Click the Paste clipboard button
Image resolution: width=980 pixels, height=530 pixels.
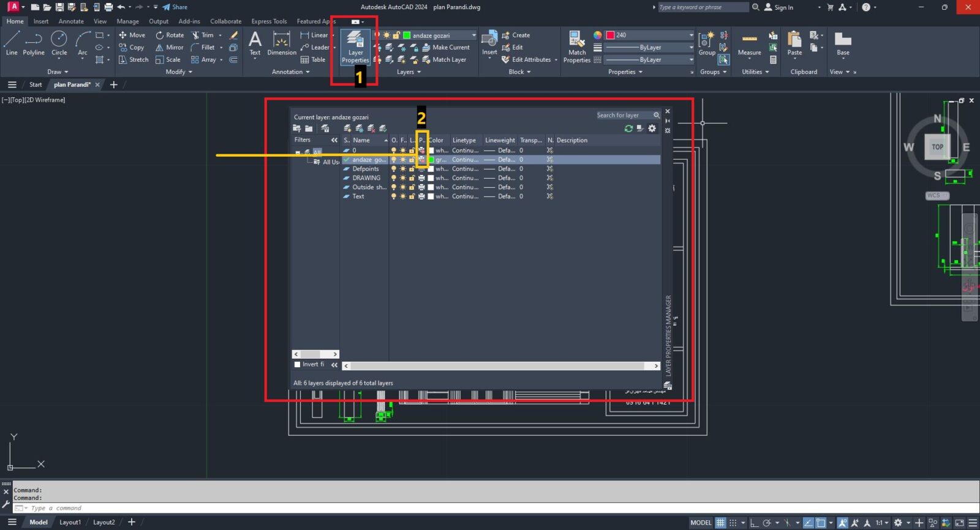pos(794,43)
